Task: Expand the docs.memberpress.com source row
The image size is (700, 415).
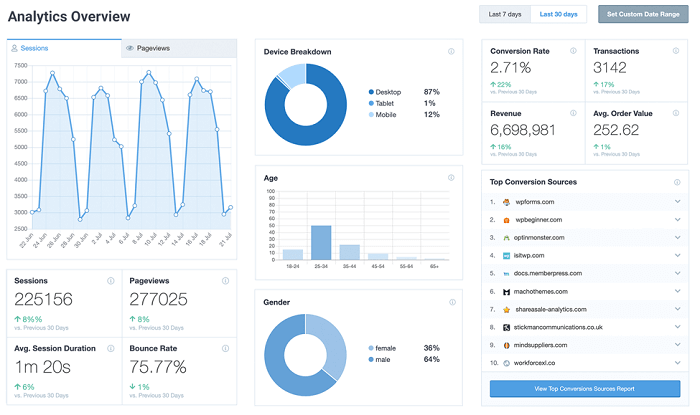Action: click(677, 273)
